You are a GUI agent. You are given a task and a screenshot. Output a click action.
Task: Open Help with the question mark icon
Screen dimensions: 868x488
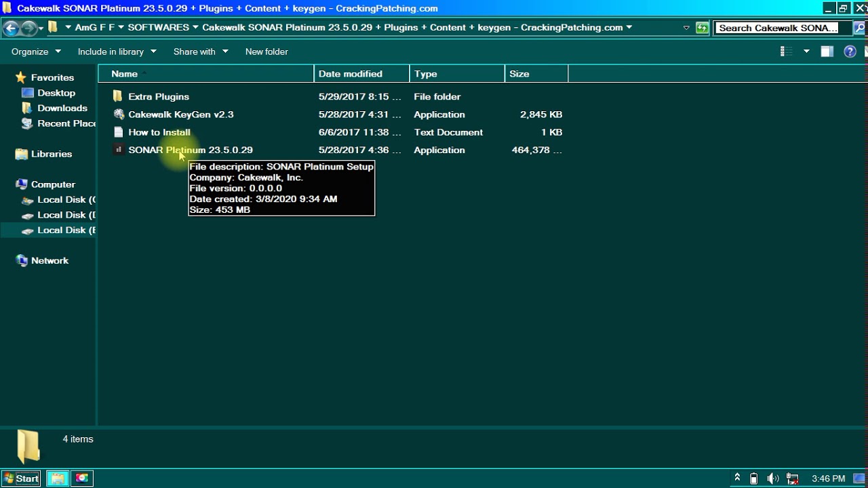pos(850,52)
